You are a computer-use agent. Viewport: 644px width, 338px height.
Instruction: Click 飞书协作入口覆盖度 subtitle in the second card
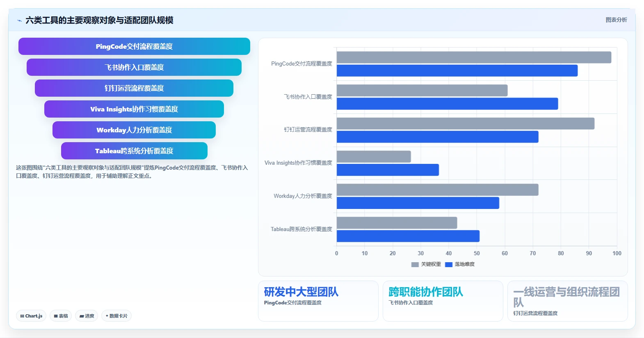pyautogui.click(x=411, y=303)
